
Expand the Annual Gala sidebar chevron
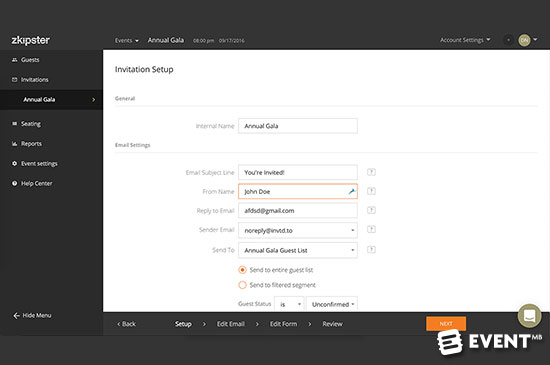coord(93,100)
